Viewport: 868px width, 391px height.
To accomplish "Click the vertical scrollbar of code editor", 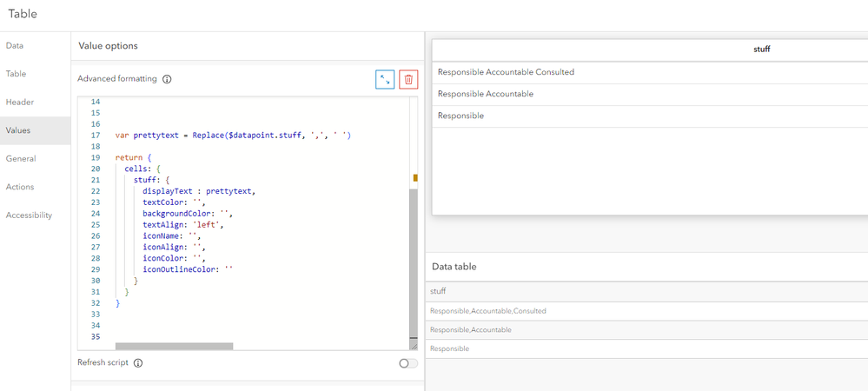I will point(414,261).
